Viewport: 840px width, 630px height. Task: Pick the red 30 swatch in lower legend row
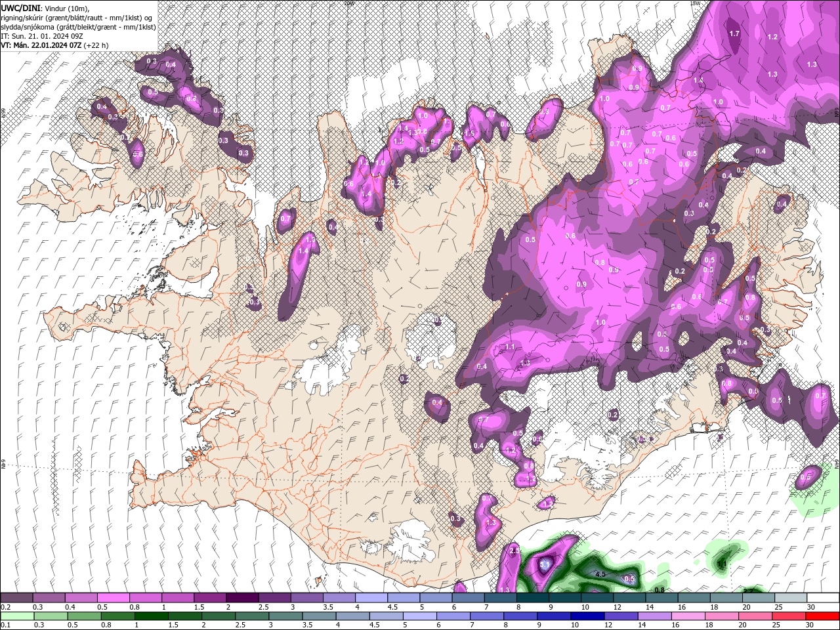(822, 616)
